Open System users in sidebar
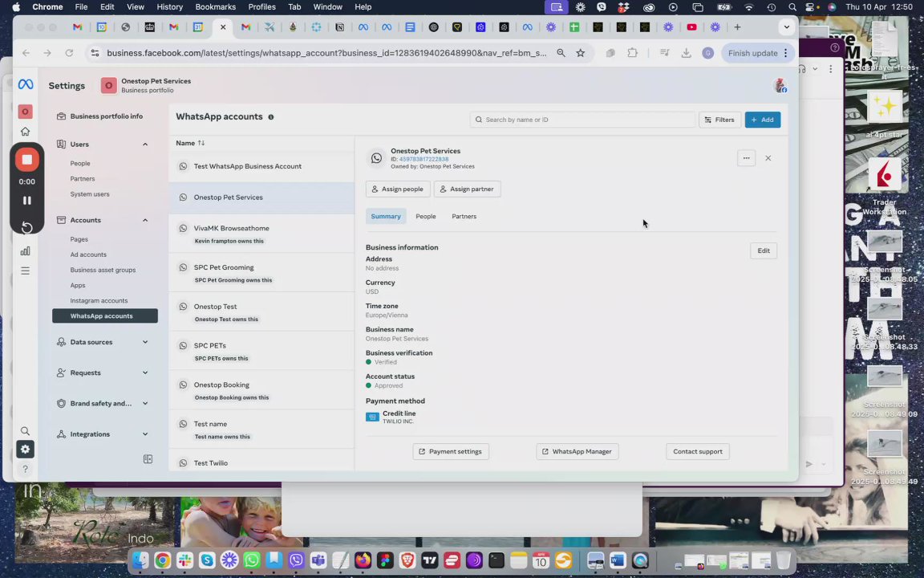924x578 pixels. coord(90,194)
